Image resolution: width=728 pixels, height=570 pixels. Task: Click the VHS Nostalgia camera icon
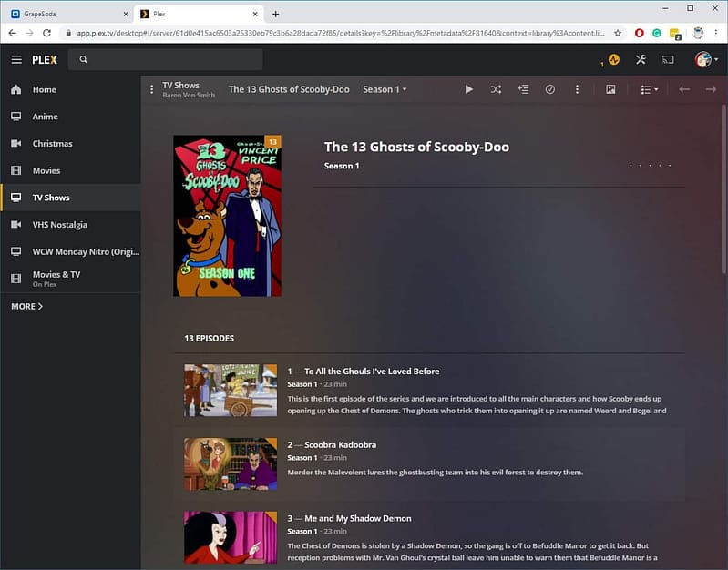pos(16,225)
